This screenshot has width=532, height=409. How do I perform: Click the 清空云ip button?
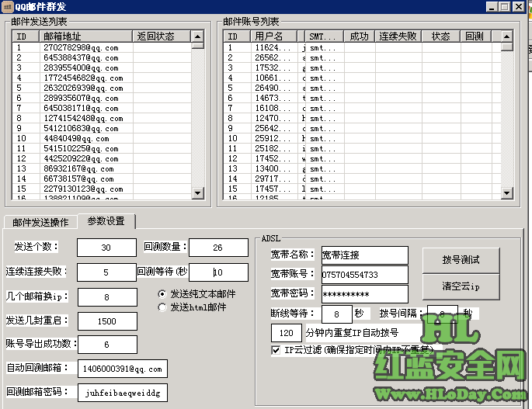tap(461, 287)
